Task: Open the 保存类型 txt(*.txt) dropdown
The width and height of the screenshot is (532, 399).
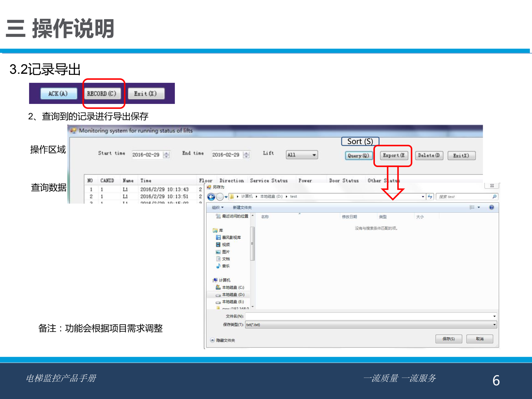Action: 371,325
